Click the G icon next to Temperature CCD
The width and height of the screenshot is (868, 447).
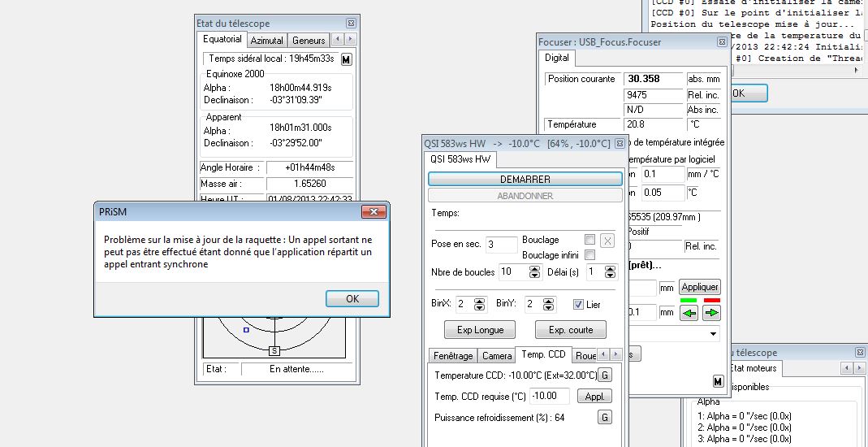pyautogui.click(x=605, y=375)
